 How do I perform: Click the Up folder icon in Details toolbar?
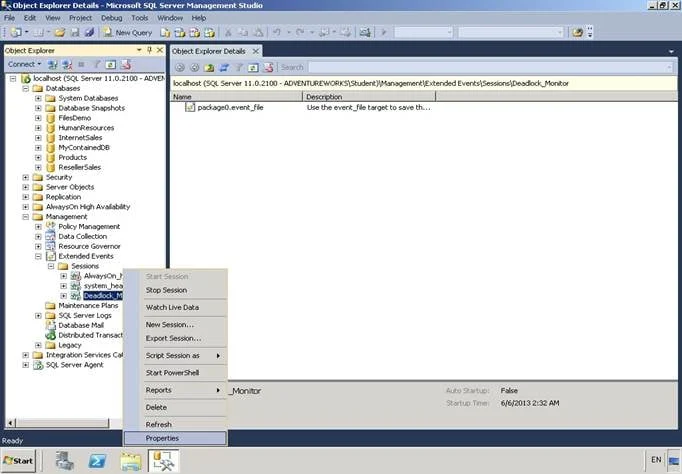(209, 67)
